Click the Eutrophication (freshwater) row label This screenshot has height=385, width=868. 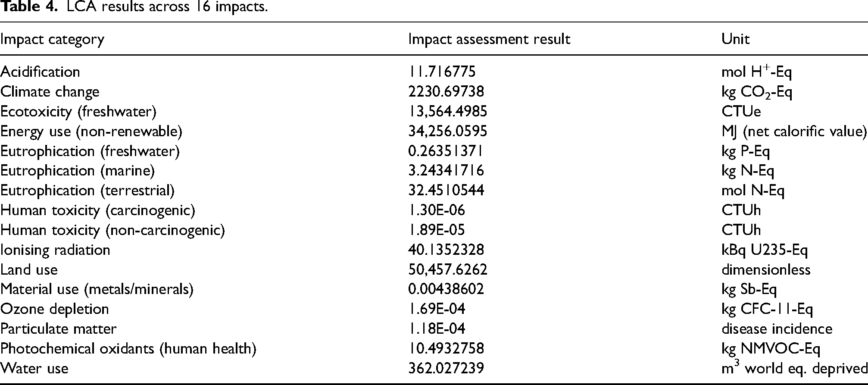(x=90, y=151)
